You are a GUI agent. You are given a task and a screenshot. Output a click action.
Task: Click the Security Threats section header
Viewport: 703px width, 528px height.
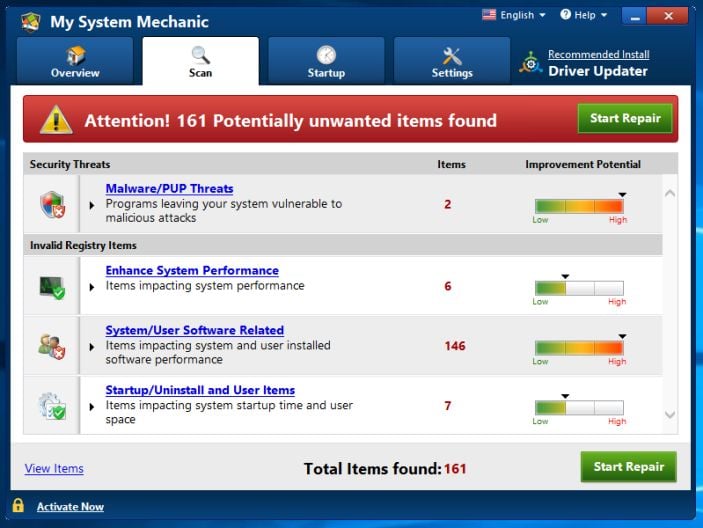tap(70, 164)
